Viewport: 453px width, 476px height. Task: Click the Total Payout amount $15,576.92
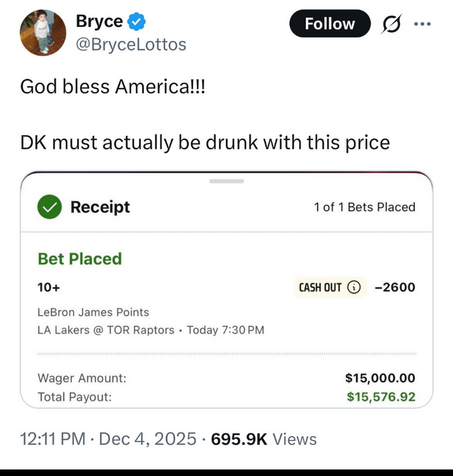[x=381, y=397]
